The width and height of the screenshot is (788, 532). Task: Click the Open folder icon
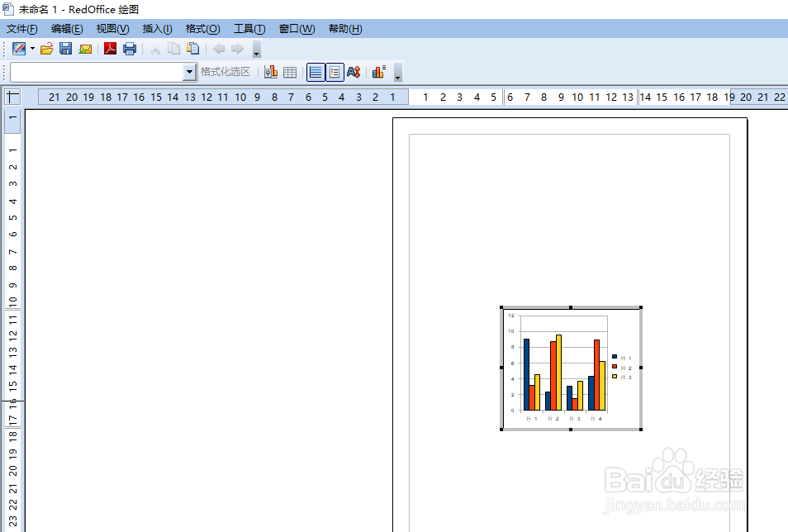tap(47, 49)
